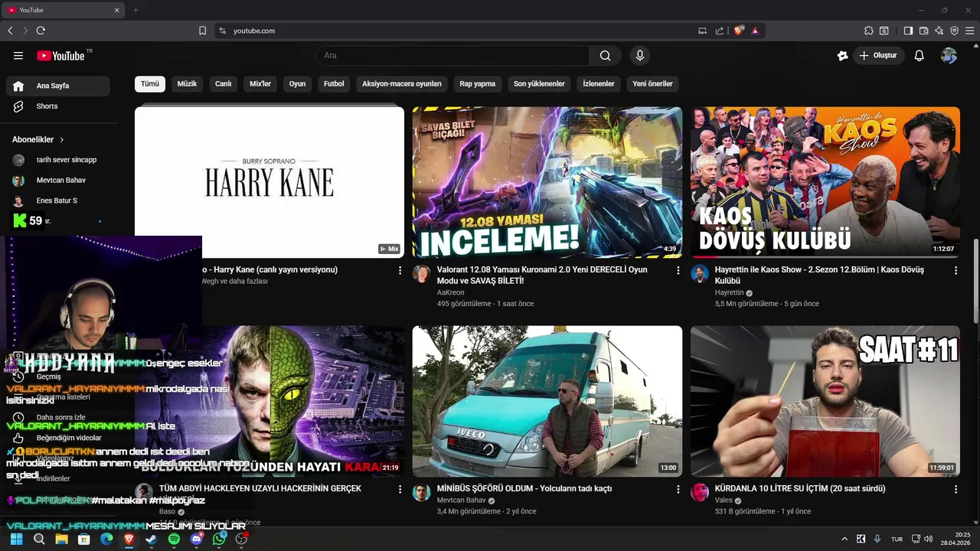Open options for Harry Kane mix
The height and width of the screenshot is (551, 980).
click(400, 270)
